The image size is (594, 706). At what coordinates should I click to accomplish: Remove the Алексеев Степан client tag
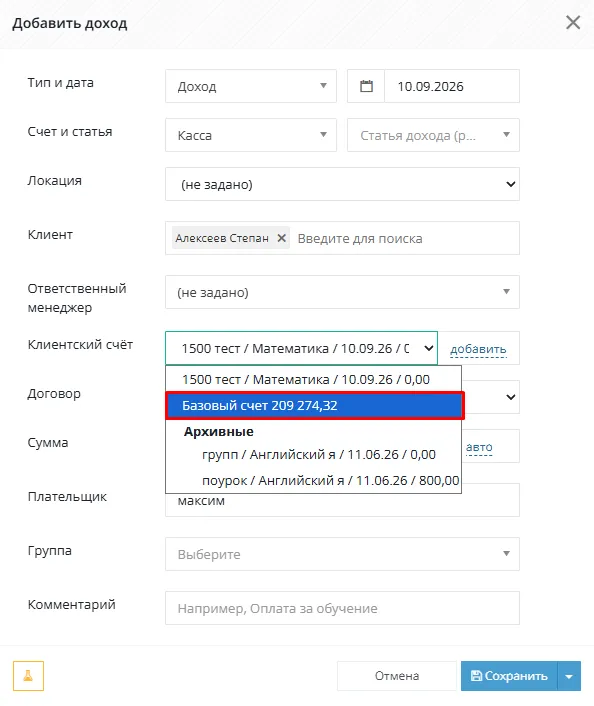(281, 238)
